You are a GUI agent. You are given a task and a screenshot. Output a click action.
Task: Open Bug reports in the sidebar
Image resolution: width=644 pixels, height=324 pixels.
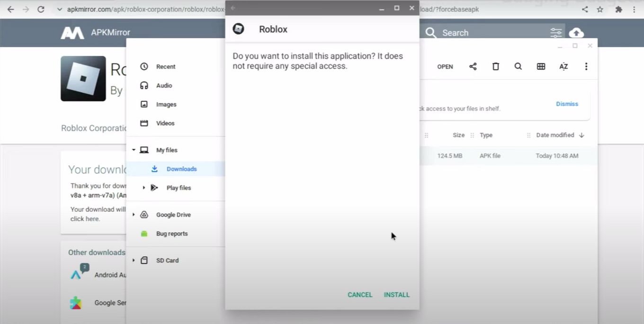(x=171, y=233)
